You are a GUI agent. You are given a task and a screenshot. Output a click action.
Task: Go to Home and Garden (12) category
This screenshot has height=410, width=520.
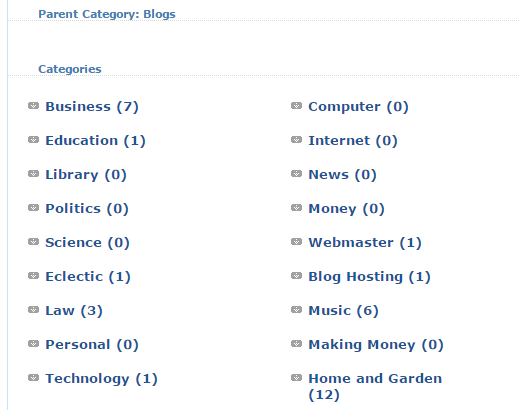[x=375, y=387]
